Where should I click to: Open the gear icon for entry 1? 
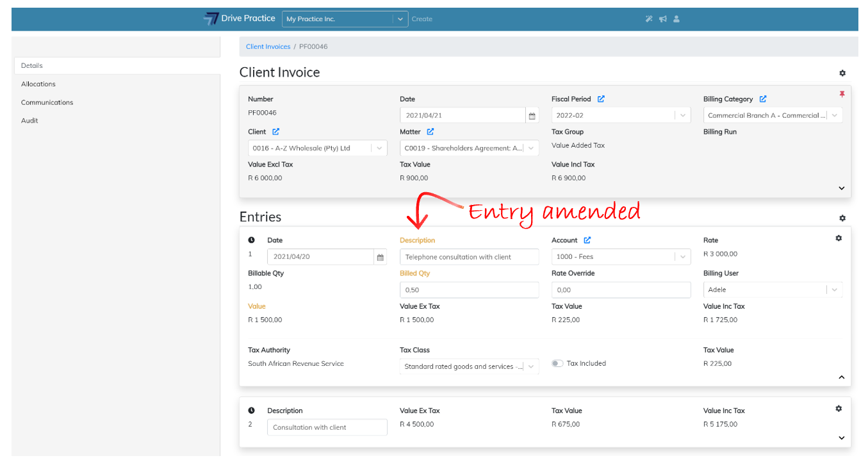(x=839, y=238)
